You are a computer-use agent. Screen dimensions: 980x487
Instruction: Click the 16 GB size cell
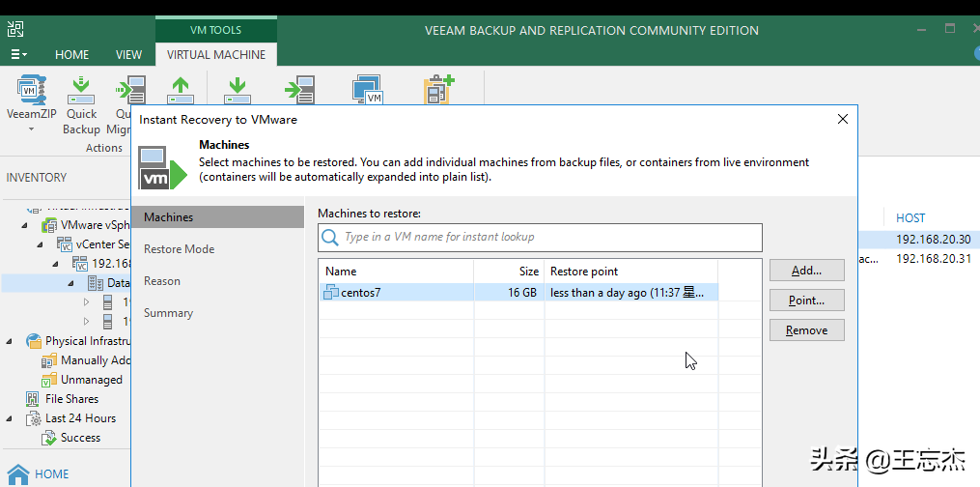tap(509, 292)
